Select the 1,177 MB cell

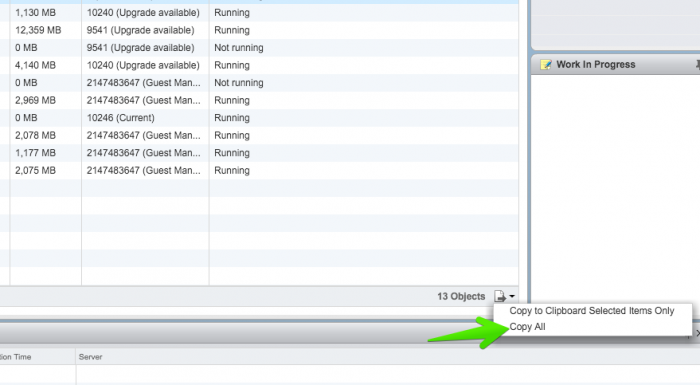point(35,153)
